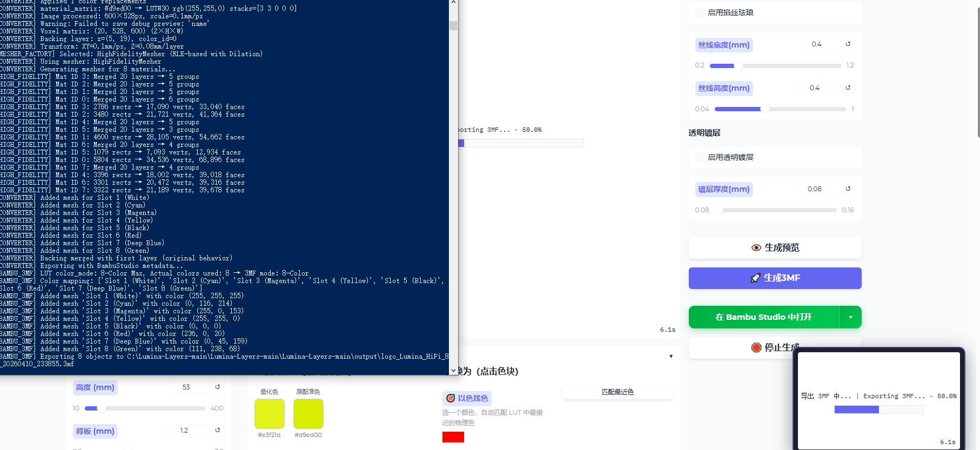Collapse the section arrow above 点击色块
This screenshot has width=980, height=450.
coord(671,356)
